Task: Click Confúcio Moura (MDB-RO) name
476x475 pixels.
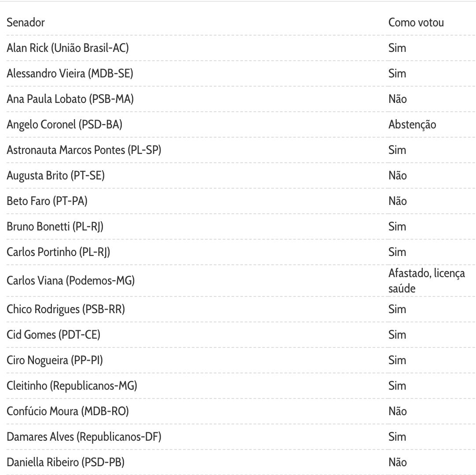Action: tap(67, 411)
